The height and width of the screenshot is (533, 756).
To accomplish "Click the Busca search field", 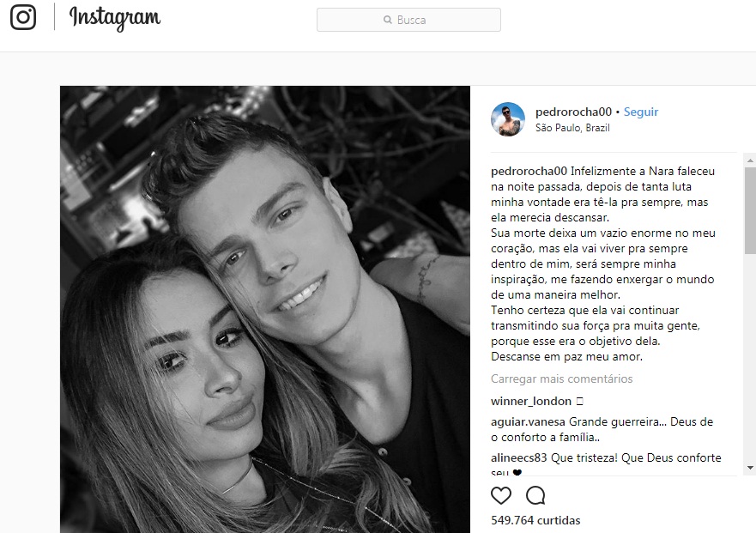I will tap(408, 20).
